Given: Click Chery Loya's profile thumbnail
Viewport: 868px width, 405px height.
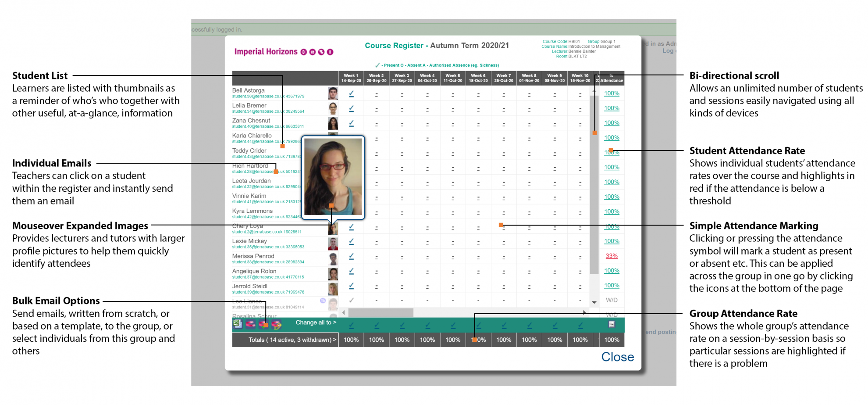Looking at the screenshot, I should [x=333, y=228].
